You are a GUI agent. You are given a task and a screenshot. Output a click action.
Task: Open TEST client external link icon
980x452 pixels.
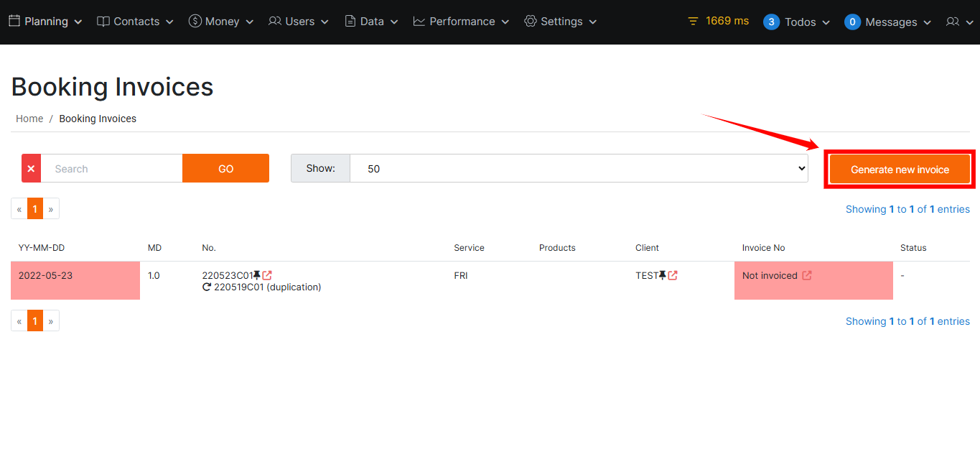point(673,275)
